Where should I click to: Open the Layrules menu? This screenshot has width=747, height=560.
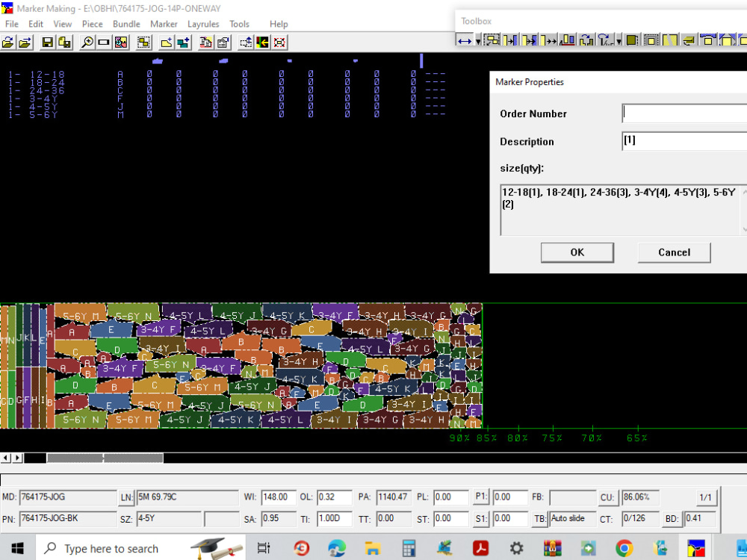pos(203,24)
